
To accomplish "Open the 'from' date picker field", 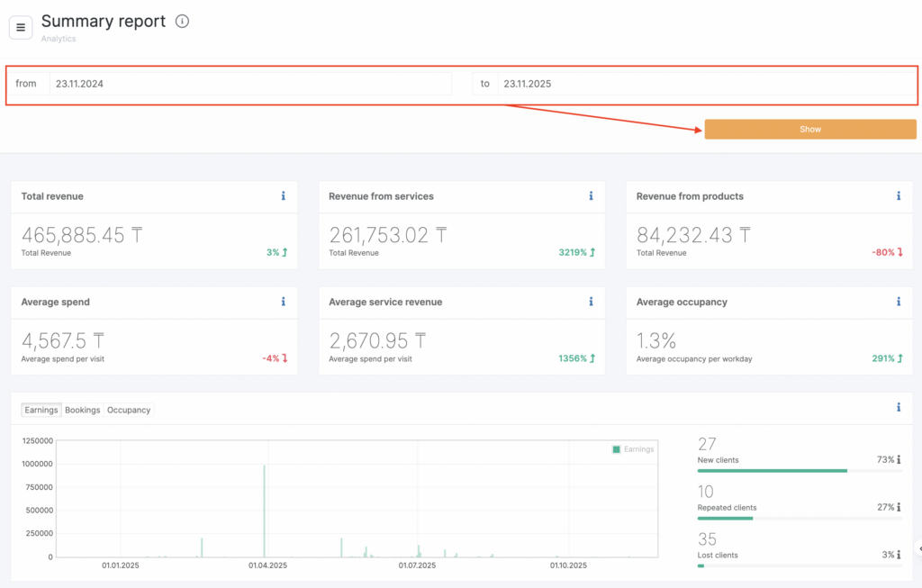I will (x=250, y=84).
